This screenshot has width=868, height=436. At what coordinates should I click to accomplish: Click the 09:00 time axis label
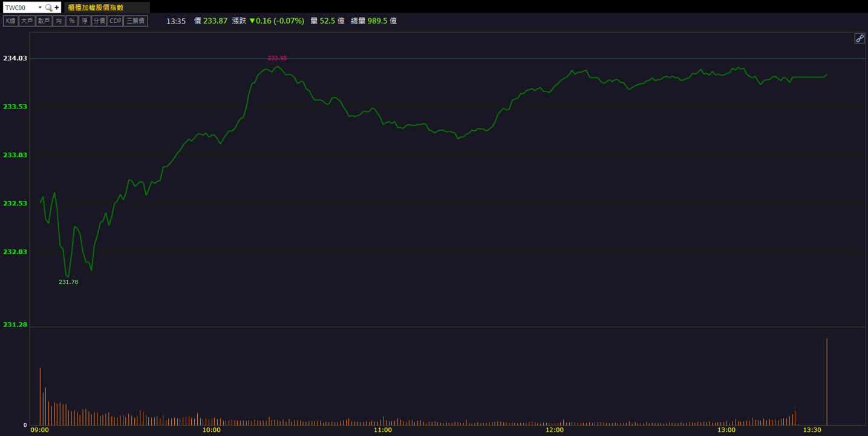click(x=40, y=430)
